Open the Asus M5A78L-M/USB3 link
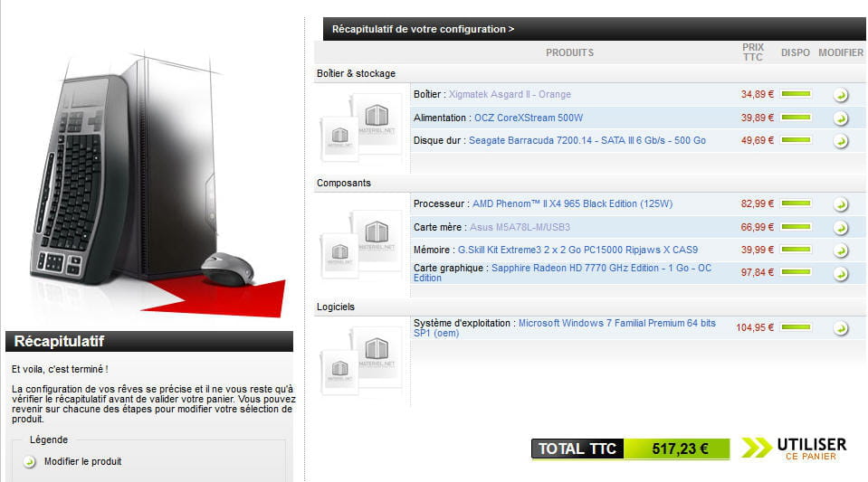The width and height of the screenshot is (868, 482). [x=520, y=227]
